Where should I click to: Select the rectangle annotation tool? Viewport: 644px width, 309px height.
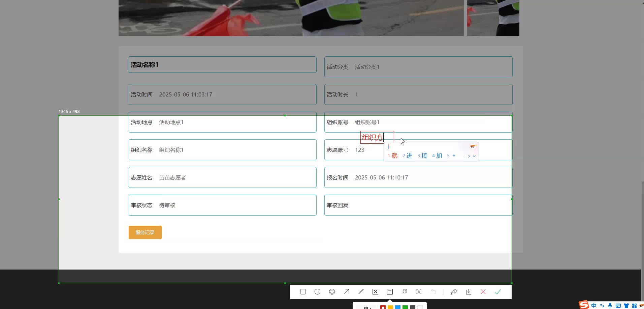coord(303,292)
